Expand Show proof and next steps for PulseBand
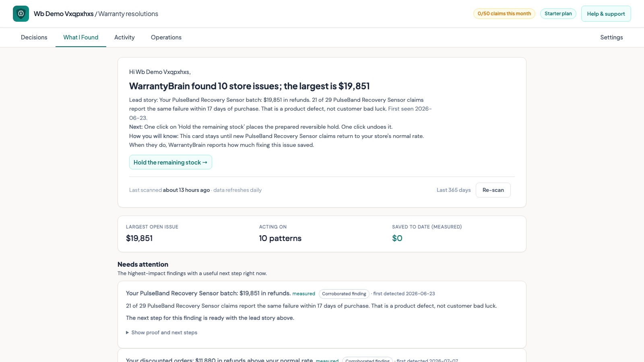 161,332
